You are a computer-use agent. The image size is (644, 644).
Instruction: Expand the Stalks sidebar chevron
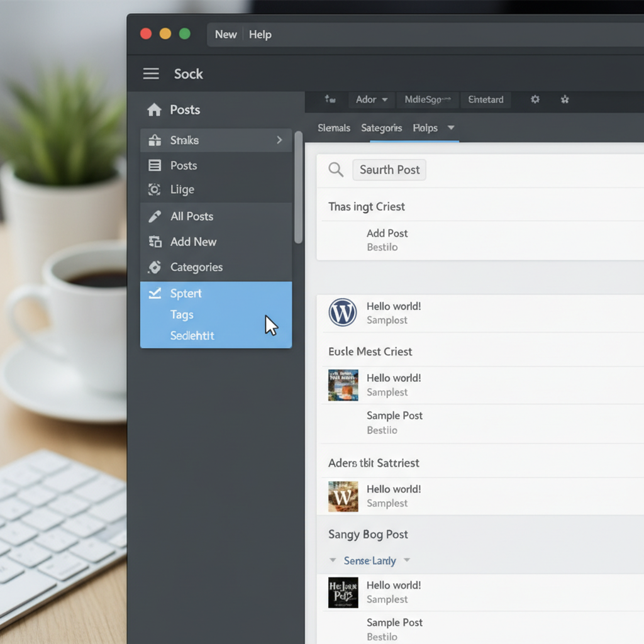coord(279,140)
